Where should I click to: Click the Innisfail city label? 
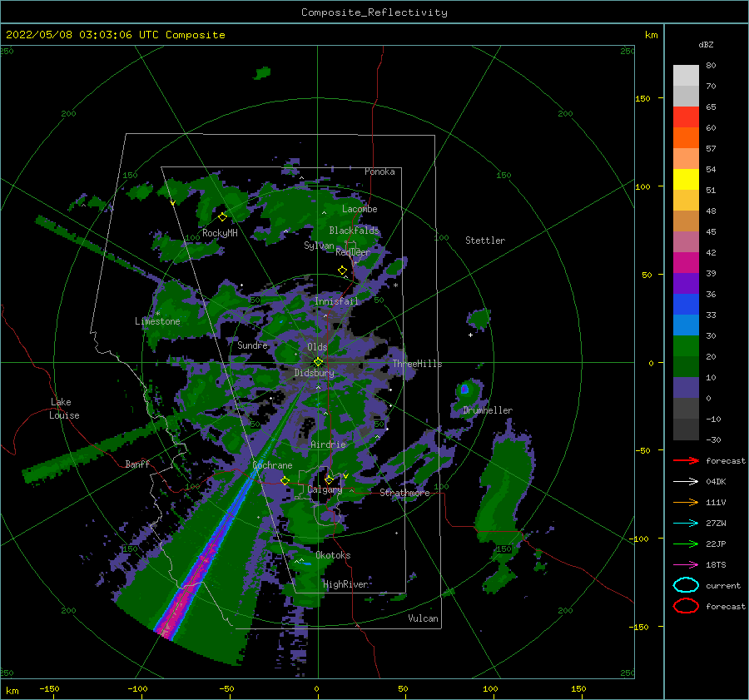click(336, 301)
